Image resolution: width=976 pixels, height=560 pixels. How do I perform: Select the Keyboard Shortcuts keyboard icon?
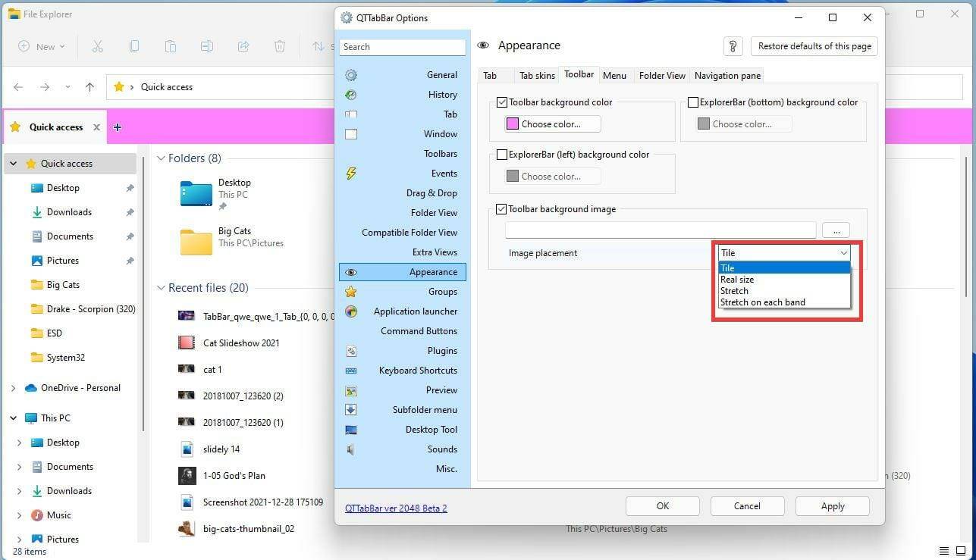(x=350, y=370)
